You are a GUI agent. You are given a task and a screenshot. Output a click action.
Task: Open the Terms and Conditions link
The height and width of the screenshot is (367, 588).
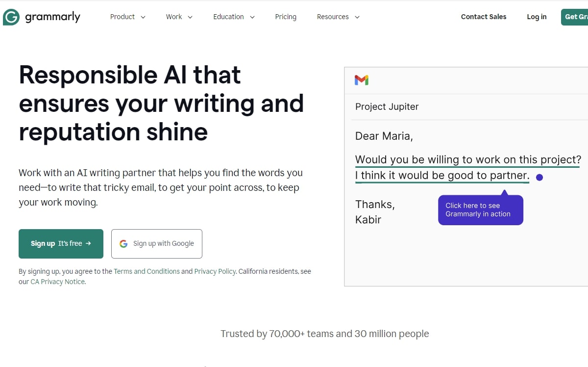coord(147,271)
